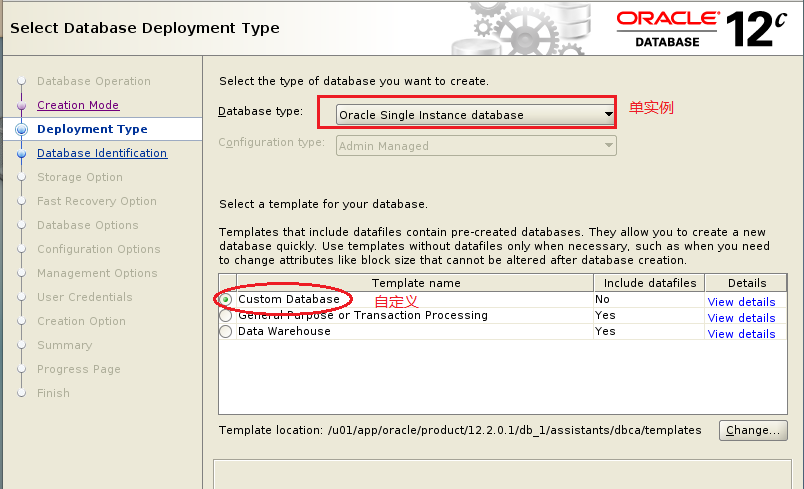Viewport: 804px width, 489px height.
Task: Click the Storage Option step
Action: pos(80,177)
